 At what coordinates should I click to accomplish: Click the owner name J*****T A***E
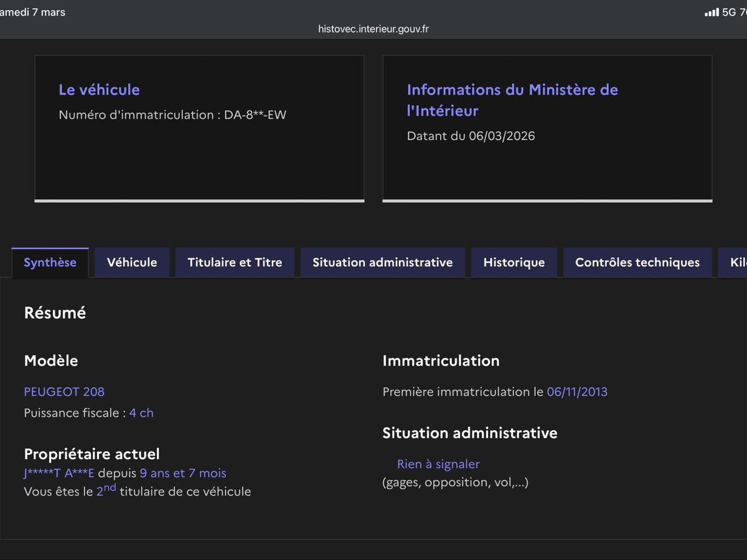[59, 474]
